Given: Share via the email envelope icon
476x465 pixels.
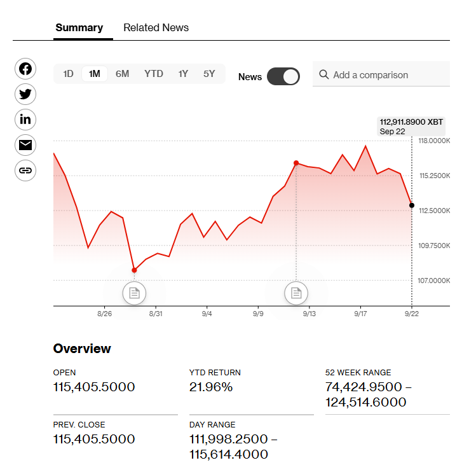Looking at the screenshot, I should [x=25, y=145].
